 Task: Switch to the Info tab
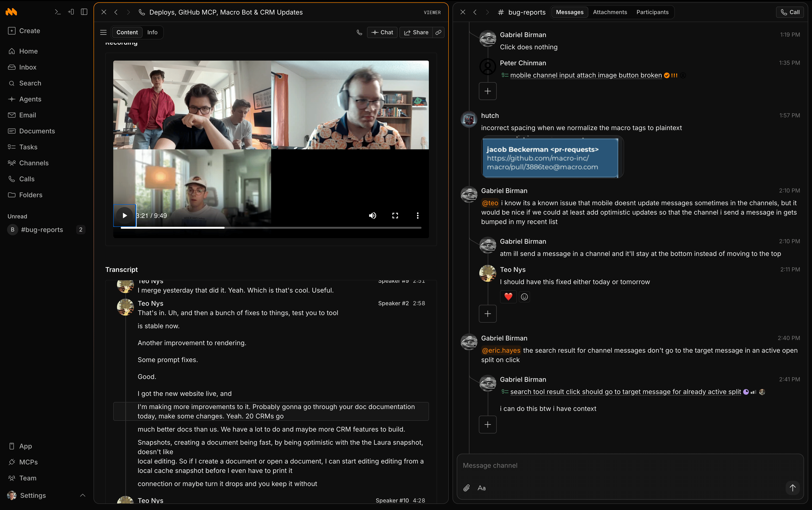point(152,32)
